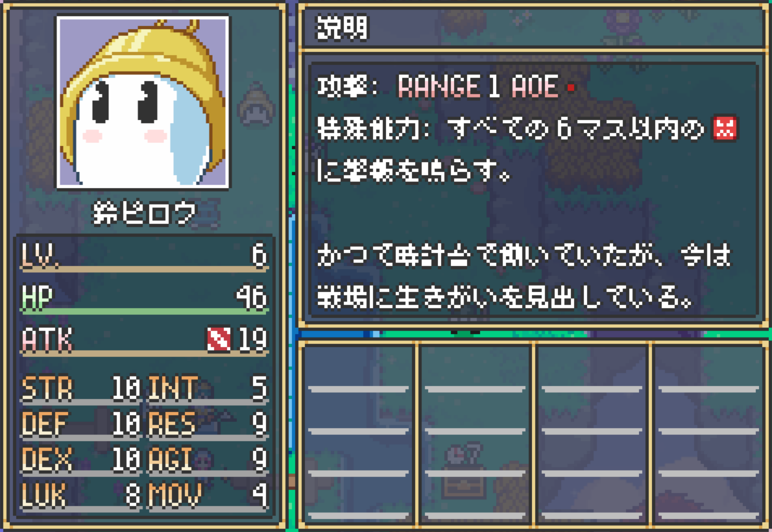The image size is (772, 532).
Task: Click the fourth empty equipment slot column
Action: [709, 435]
